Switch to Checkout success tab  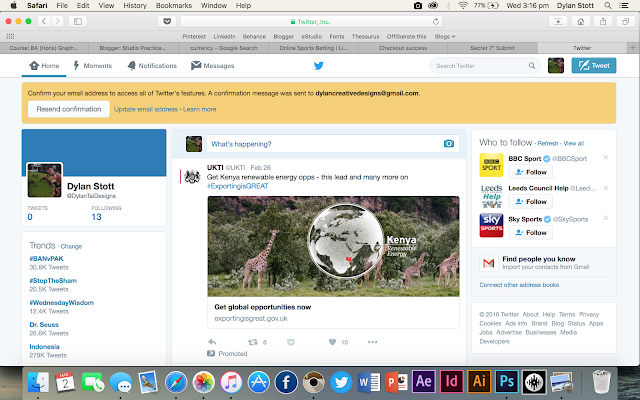pos(403,48)
